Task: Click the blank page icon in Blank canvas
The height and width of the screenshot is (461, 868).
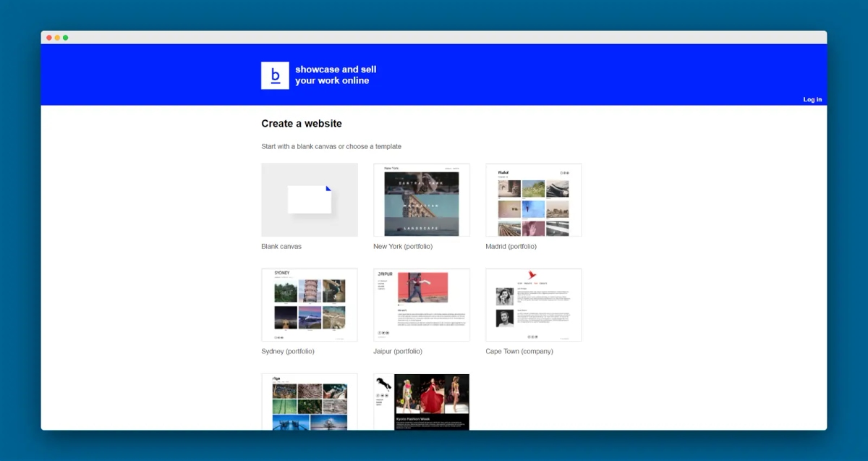Action: (310, 199)
